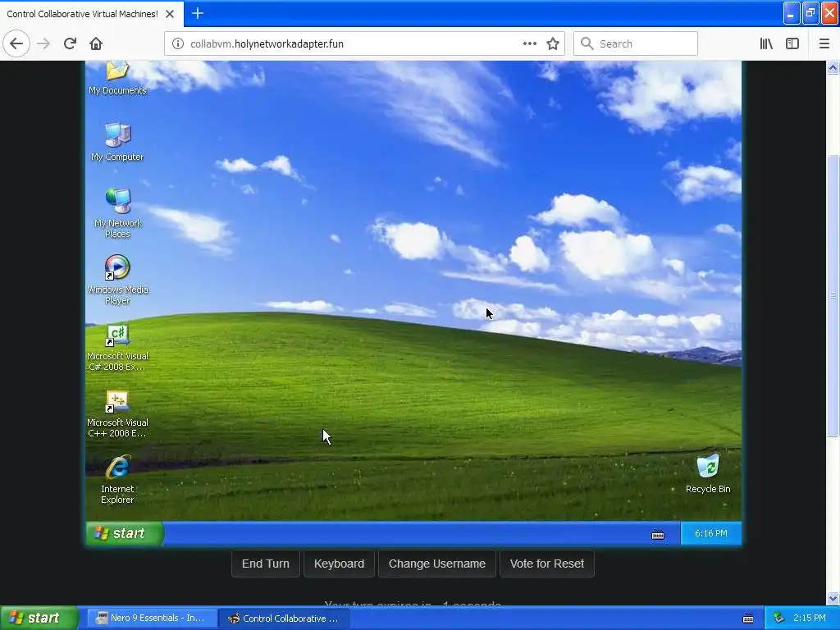
Task: Click the host taskbar keyboard tray icon
Action: 748,619
